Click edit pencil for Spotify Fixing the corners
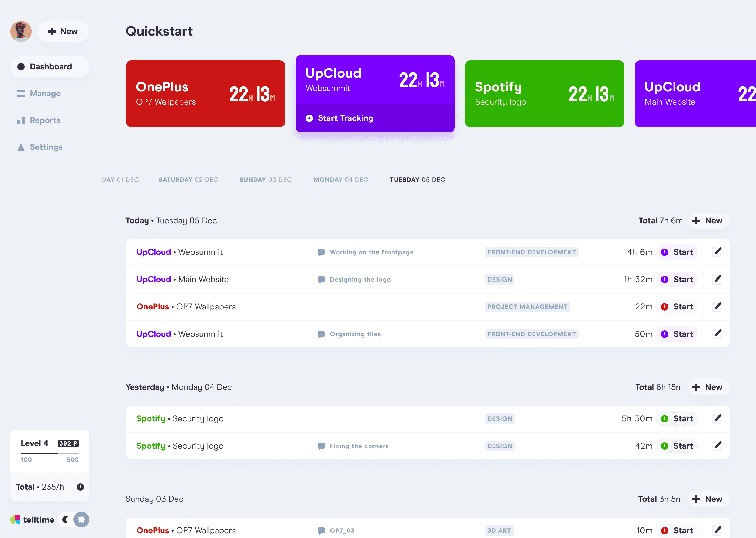The width and height of the screenshot is (756, 538). [717, 446]
